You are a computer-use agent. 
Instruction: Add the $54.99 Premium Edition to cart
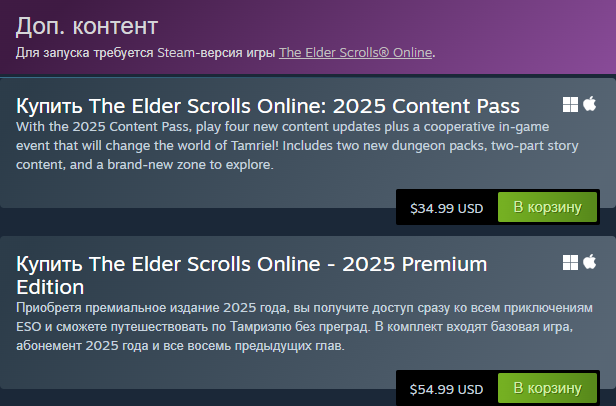coord(547,388)
